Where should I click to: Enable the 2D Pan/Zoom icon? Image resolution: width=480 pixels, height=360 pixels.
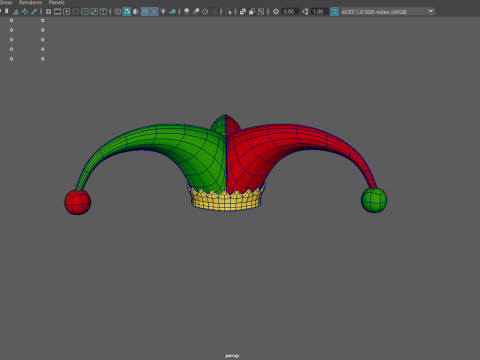pos(25,12)
